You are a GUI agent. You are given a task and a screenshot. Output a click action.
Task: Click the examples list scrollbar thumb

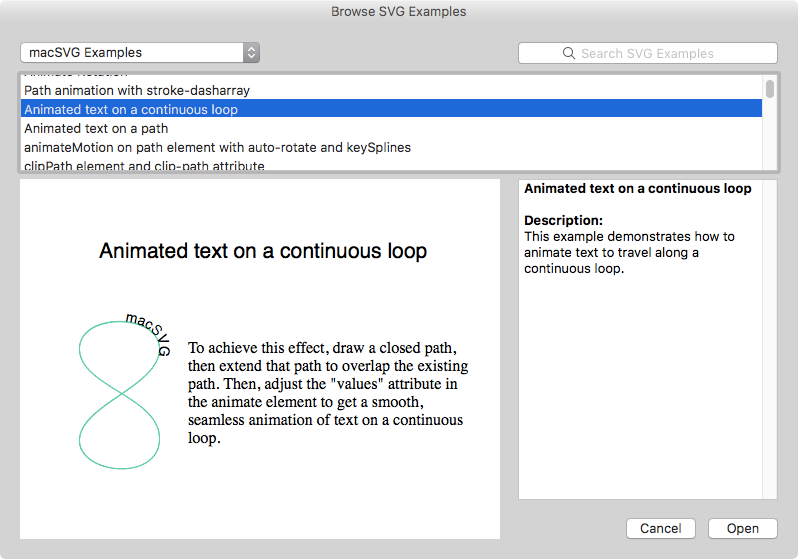tap(769, 89)
